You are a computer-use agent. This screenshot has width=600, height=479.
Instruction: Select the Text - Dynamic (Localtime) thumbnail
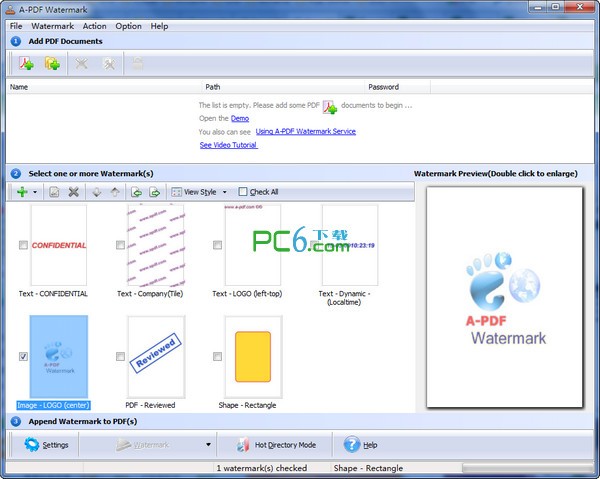point(350,245)
